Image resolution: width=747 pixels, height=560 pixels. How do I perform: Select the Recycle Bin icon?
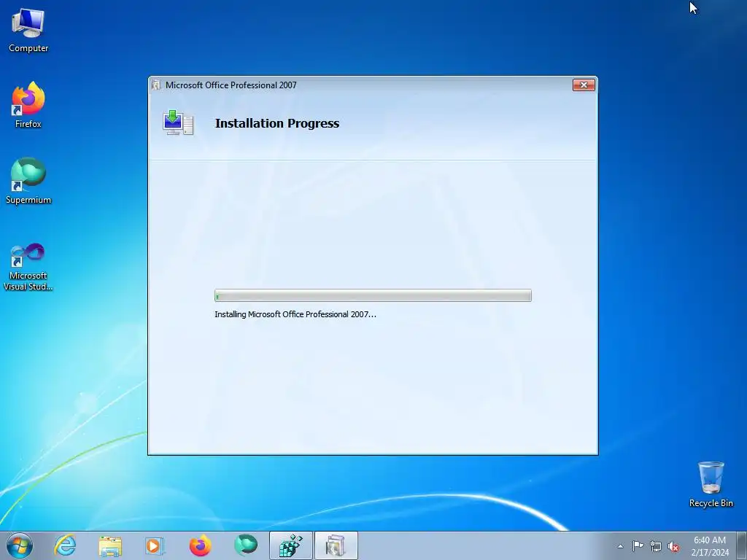pos(711,484)
